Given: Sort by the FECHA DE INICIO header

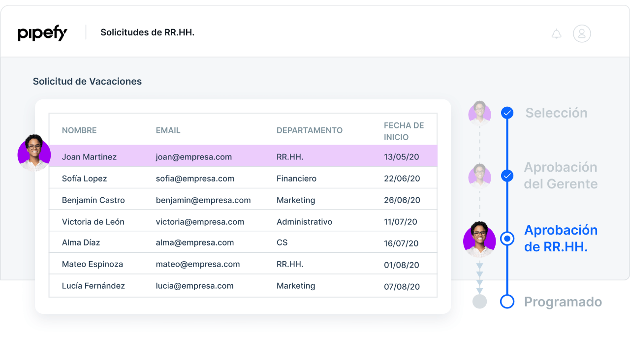Looking at the screenshot, I should [404, 131].
